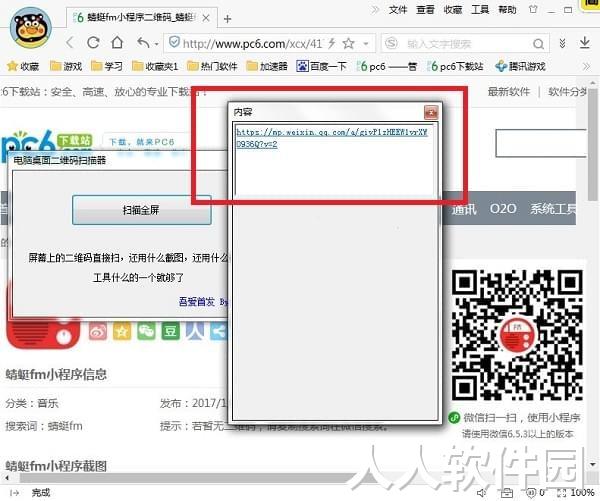Open the 游戏 bookmark folder
Screen dimensions: 600x501
click(66, 67)
